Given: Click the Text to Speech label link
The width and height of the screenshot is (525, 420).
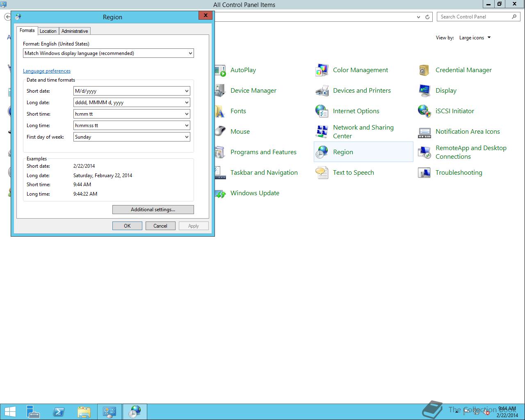Looking at the screenshot, I should click(354, 173).
